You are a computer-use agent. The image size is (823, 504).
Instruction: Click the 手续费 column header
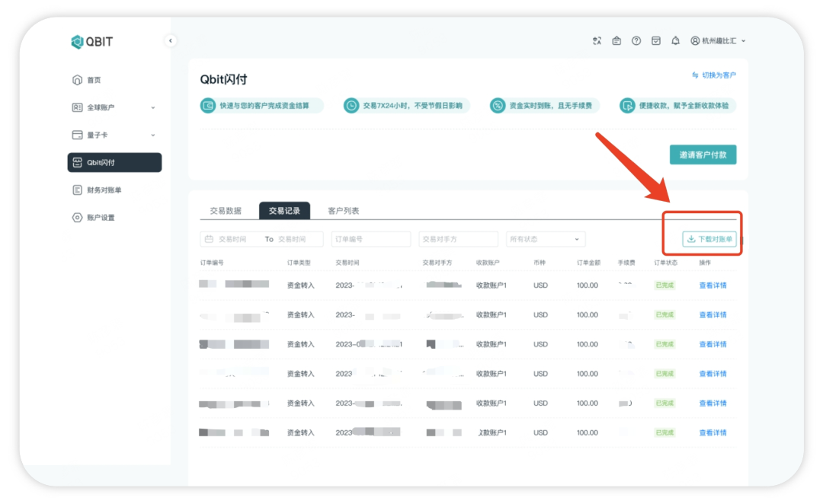[x=626, y=263]
